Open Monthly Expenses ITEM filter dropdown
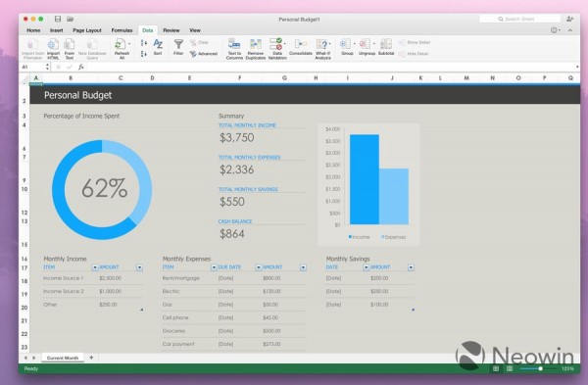Viewport: 588px width, 385px height. 214,267
